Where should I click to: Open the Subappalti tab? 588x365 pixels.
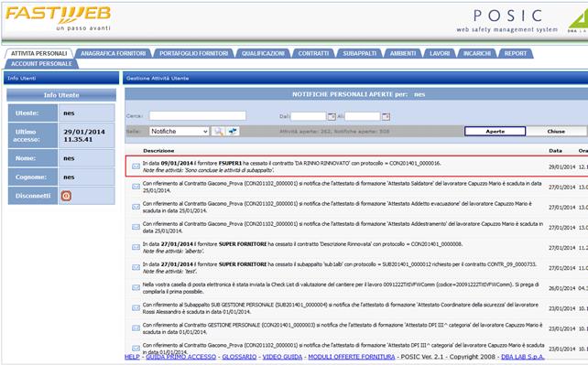360,54
